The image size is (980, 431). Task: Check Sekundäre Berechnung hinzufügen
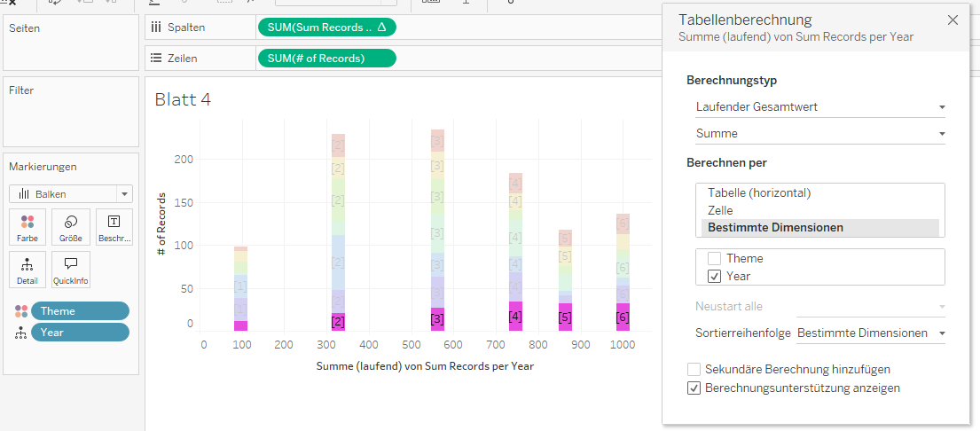694,369
